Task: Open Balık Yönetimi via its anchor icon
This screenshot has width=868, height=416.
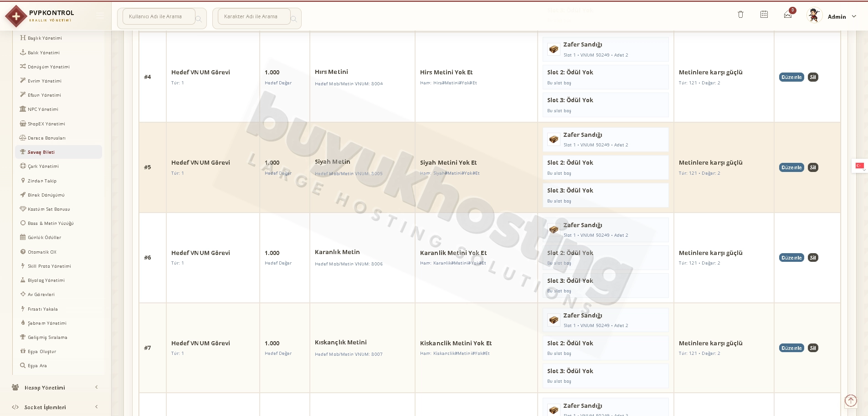Action: pos(23,52)
